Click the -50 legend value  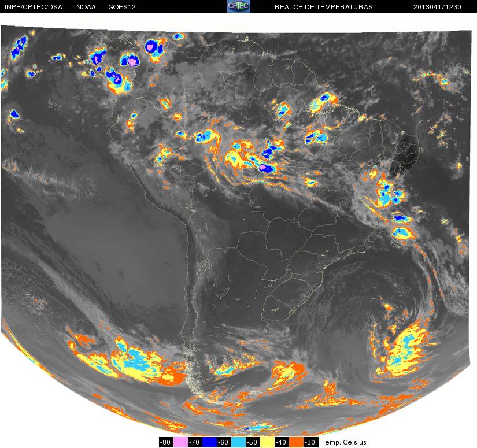click(x=253, y=442)
